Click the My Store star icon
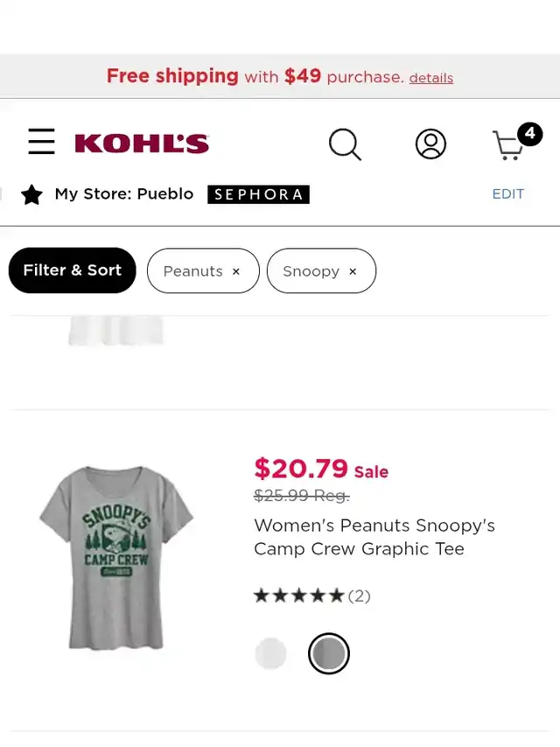 coord(31,194)
